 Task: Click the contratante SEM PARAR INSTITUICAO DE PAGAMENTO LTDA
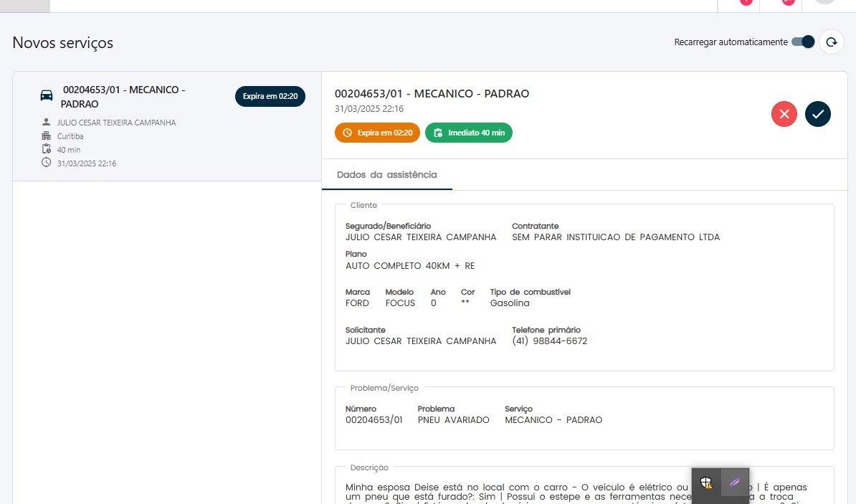616,237
